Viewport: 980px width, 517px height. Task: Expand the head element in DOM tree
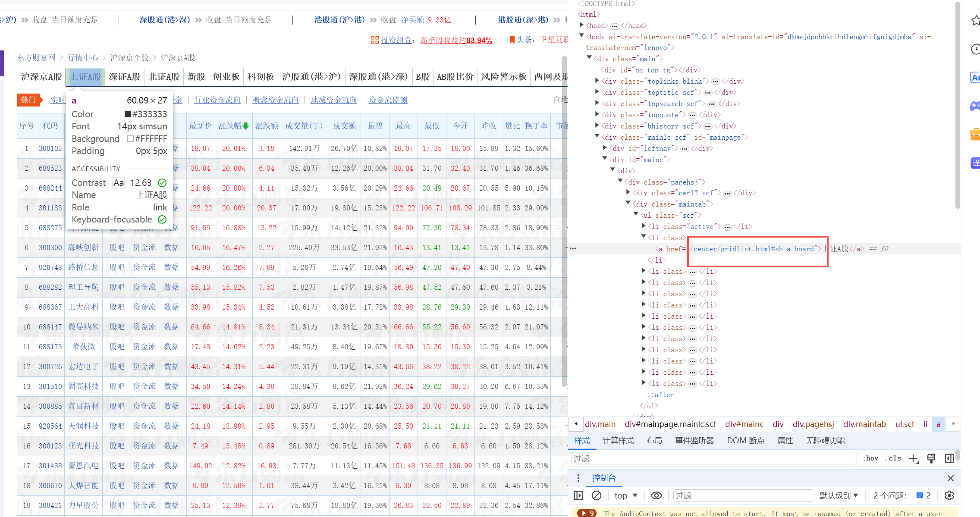(x=582, y=25)
